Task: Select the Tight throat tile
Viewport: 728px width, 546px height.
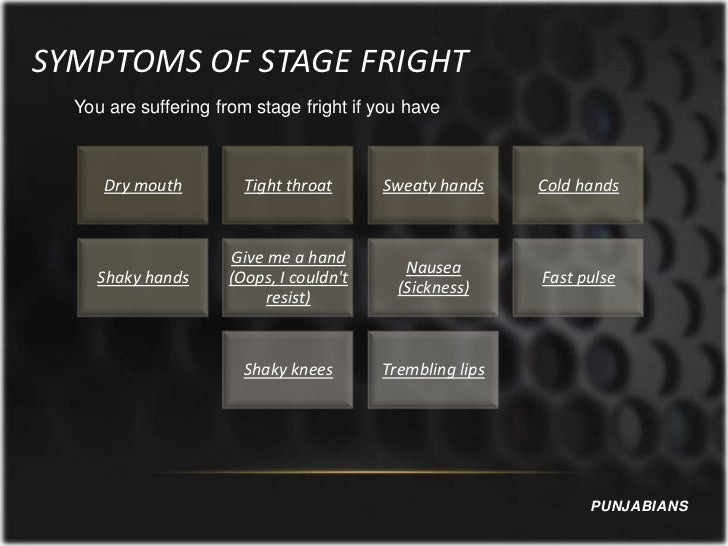Action: [x=288, y=185]
